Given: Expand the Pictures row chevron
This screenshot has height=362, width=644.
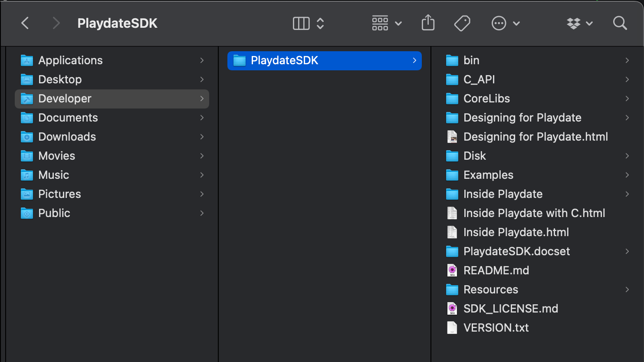Looking at the screenshot, I should tap(202, 194).
